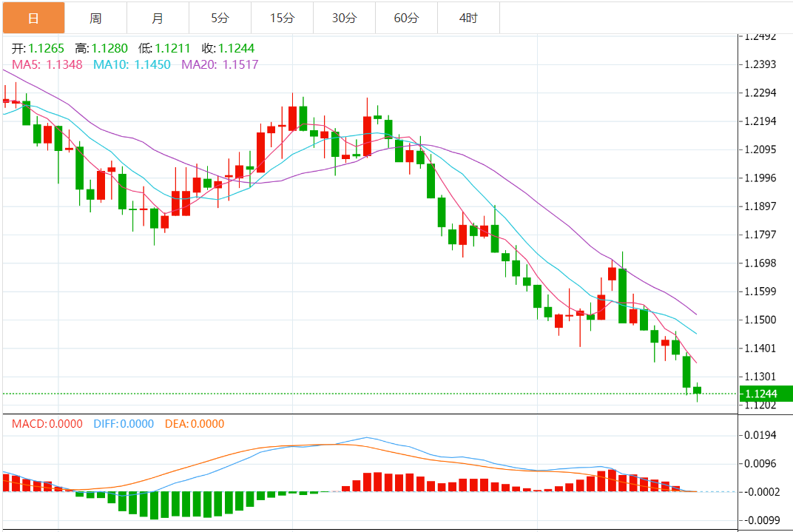The width and height of the screenshot is (793, 532).
Task: Open the 4时 chart tab
Action: pyautogui.click(x=469, y=18)
